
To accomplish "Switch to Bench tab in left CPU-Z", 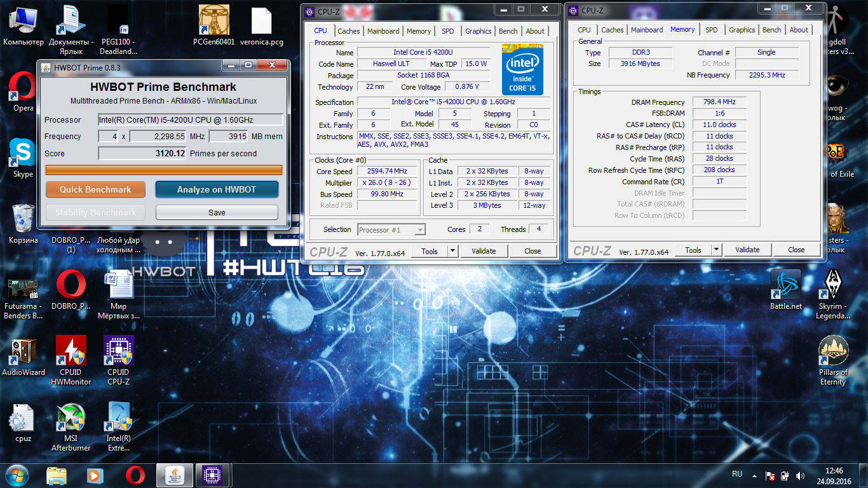I will coord(508,31).
